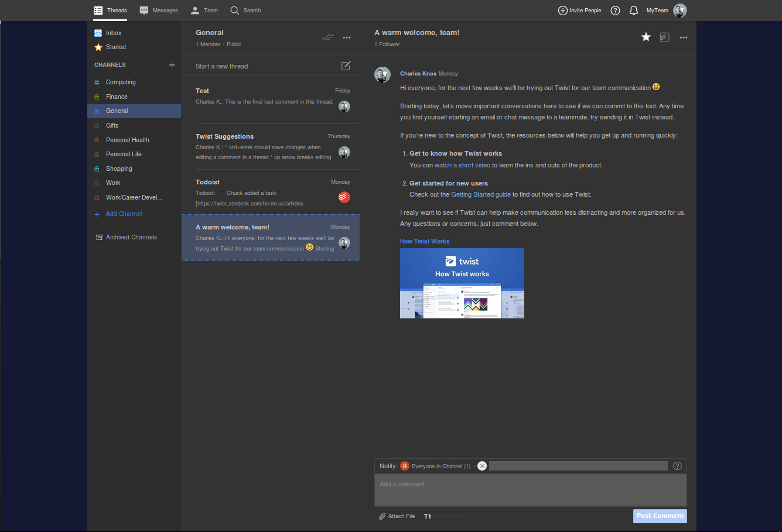Expand Everyone in Channel notify dropdown
Screen dimensions: 782x532
click(x=440, y=466)
